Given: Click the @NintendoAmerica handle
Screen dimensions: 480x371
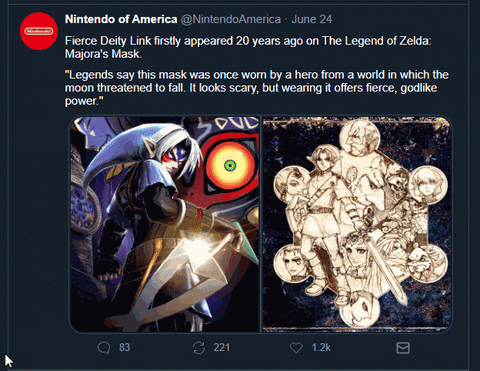Looking at the screenshot, I should coord(231,19).
